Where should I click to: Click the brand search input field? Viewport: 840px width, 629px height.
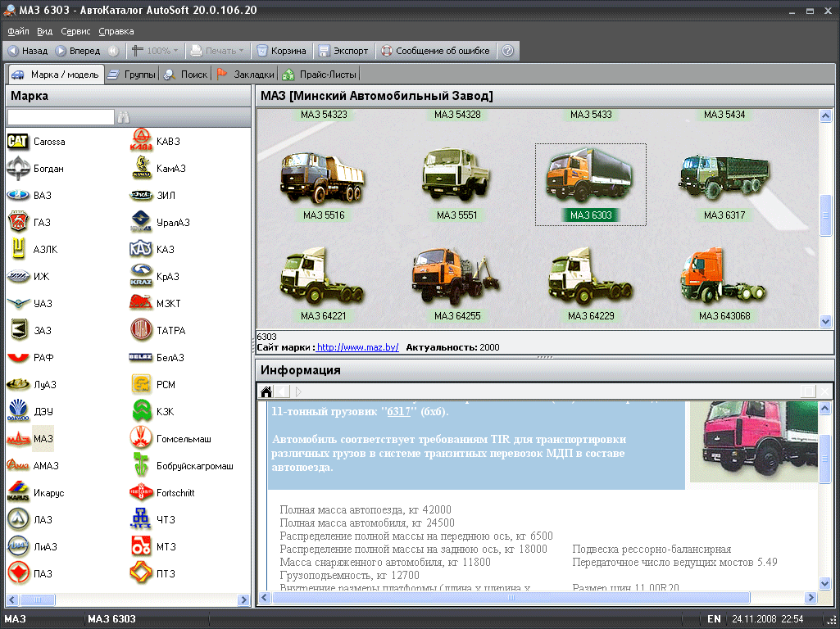click(x=61, y=117)
